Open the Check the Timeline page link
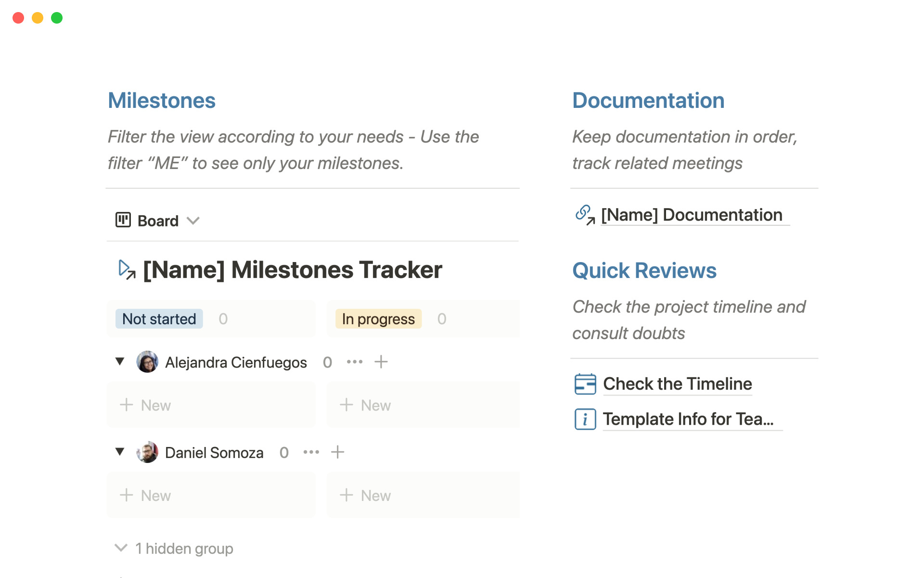 point(677,384)
